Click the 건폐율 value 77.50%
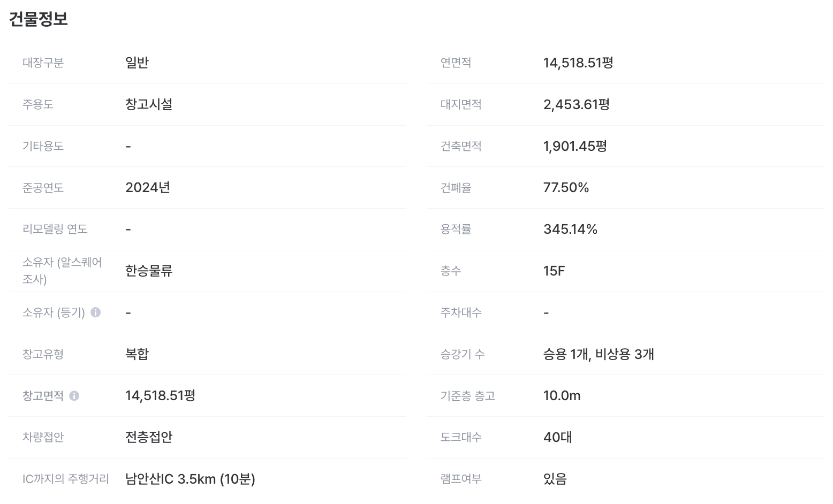The image size is (833, 504). tap(566, 187)
